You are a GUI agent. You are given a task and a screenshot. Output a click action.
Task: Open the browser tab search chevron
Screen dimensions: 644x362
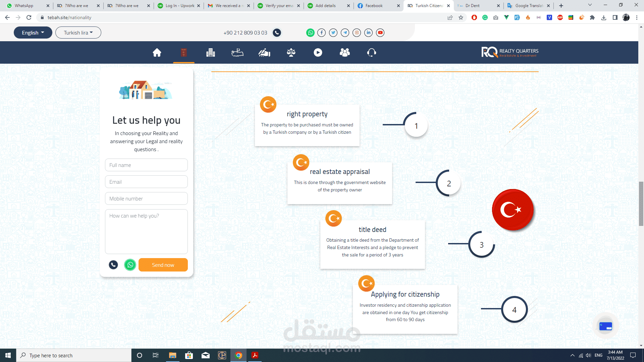590,5
